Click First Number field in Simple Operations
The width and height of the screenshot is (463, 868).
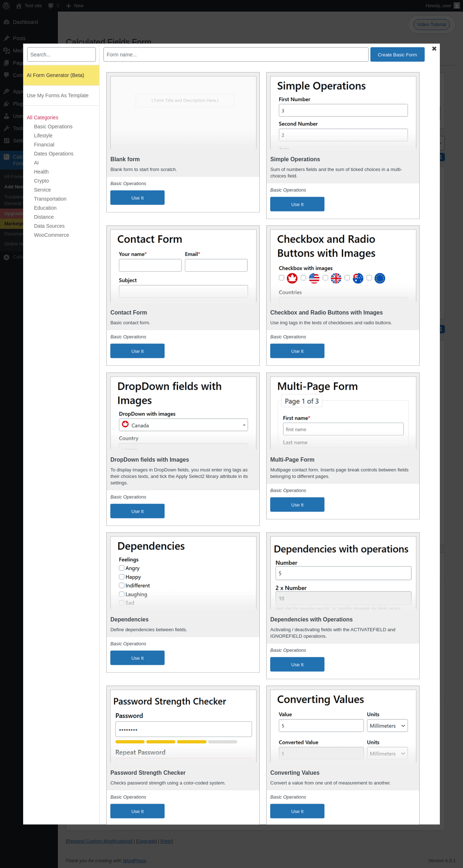click(x=343, y=110)
